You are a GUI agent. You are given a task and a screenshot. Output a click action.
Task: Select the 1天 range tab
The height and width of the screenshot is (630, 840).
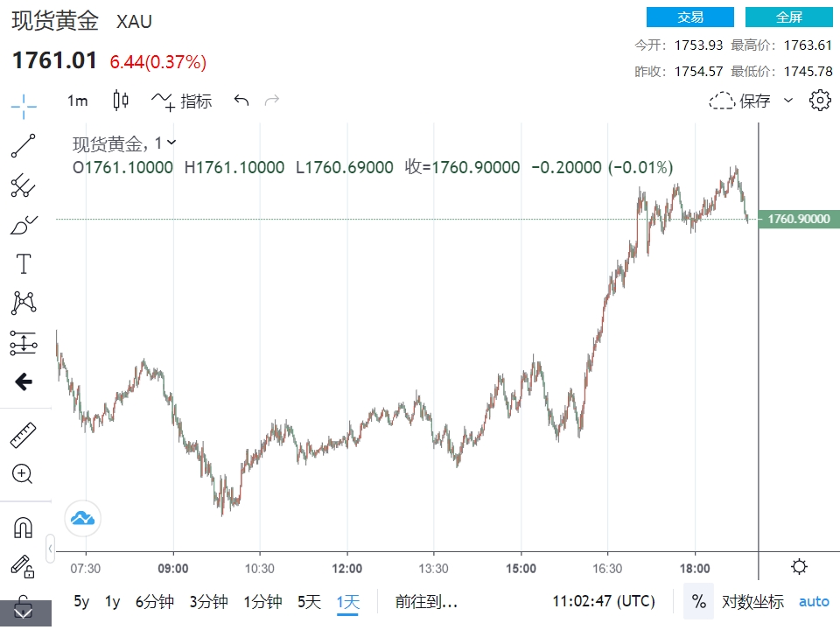tap(348, 602)
